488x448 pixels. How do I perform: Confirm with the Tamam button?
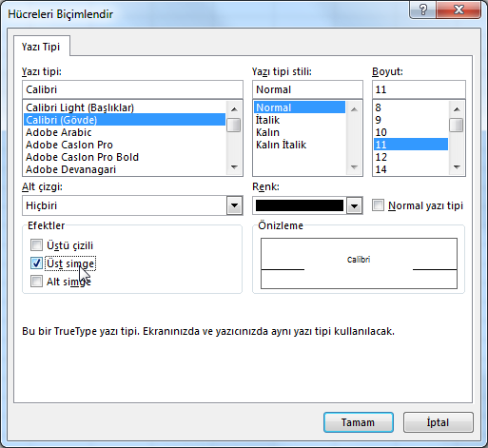pyautogui.click(x=359, y=422)
